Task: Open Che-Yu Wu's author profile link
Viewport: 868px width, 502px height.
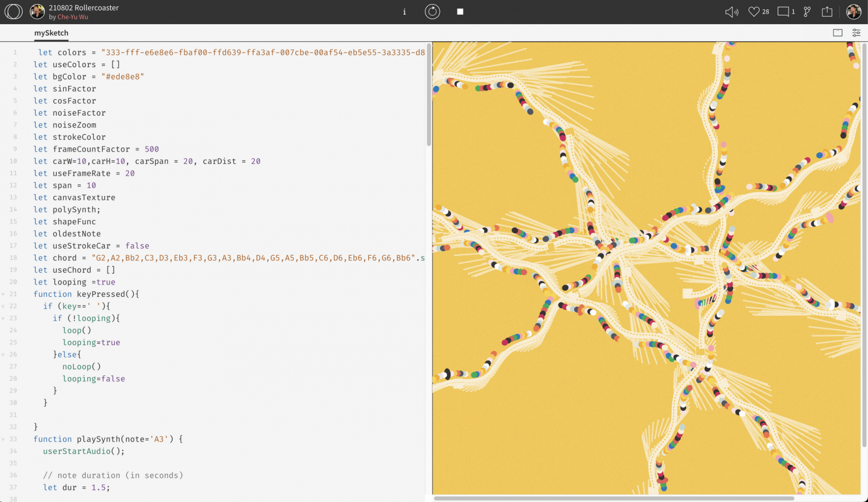Action: coord(72,17)
